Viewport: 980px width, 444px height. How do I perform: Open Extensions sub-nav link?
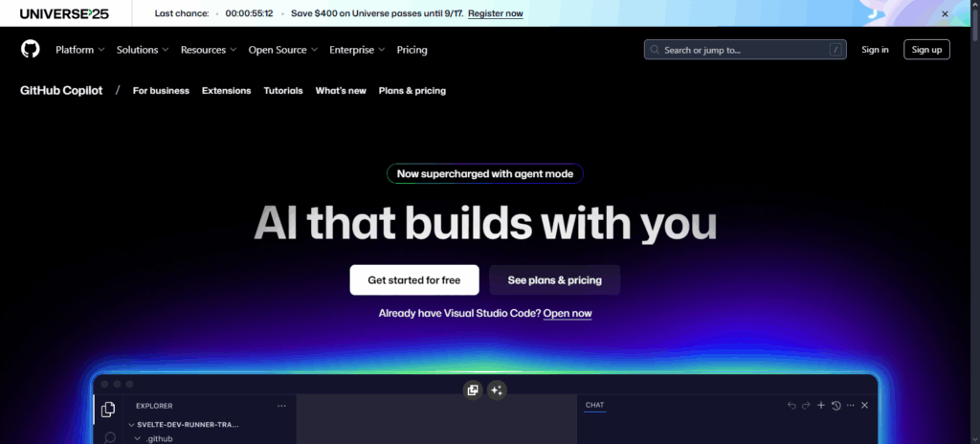[226, 91]
